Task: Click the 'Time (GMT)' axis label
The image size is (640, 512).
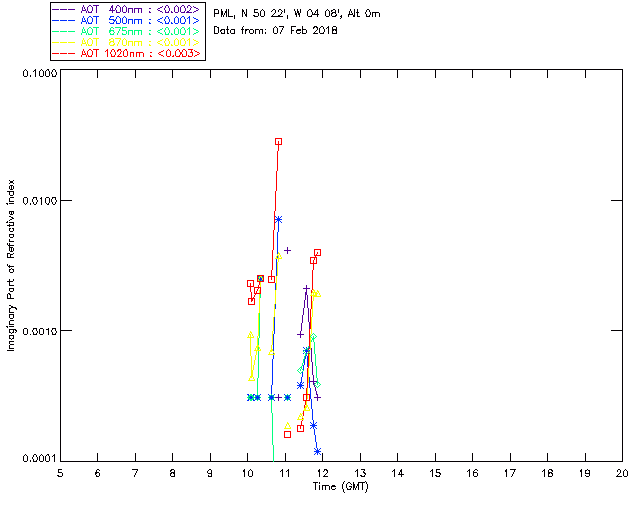Action: coord(340,486)
